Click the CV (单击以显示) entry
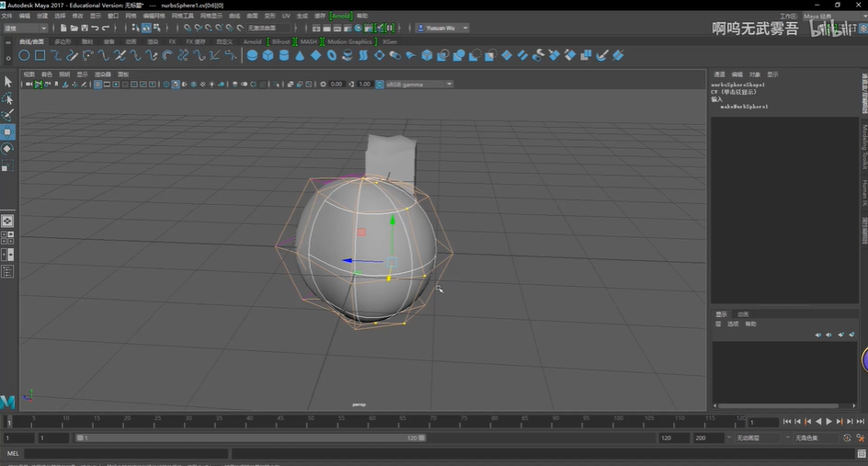 point(734,92)
